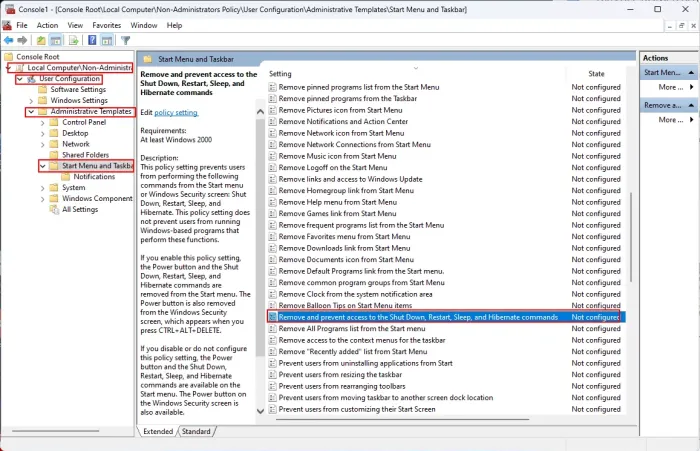Click the User Configuration node icon
The height and width of the screenshot is (451, 700).
coord(31,79)
